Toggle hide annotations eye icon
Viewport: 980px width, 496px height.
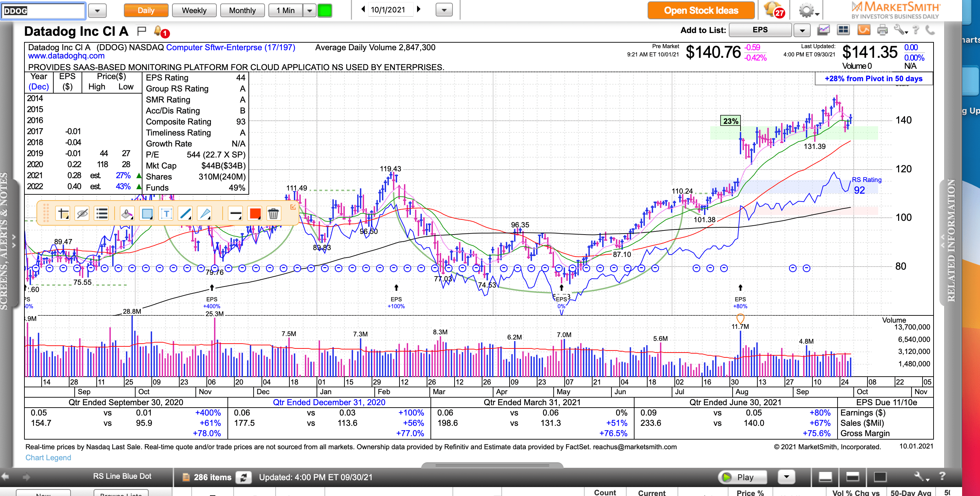click(x=82, y=214)
